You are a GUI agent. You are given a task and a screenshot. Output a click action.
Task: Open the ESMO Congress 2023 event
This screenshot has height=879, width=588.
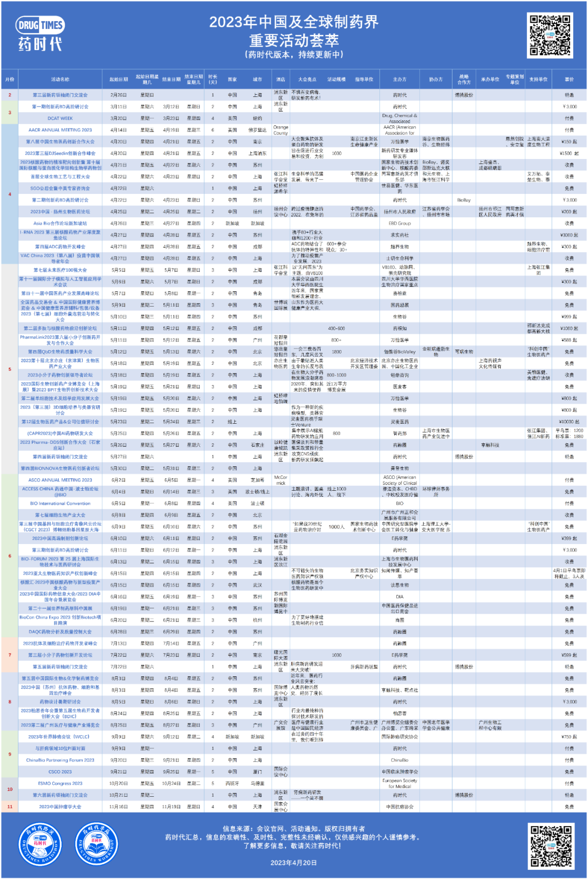pos(60,783)
